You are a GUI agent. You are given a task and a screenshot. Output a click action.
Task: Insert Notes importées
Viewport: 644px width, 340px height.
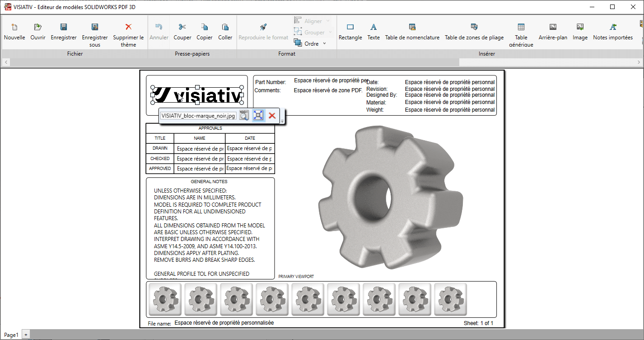click(x=613, y=32)
